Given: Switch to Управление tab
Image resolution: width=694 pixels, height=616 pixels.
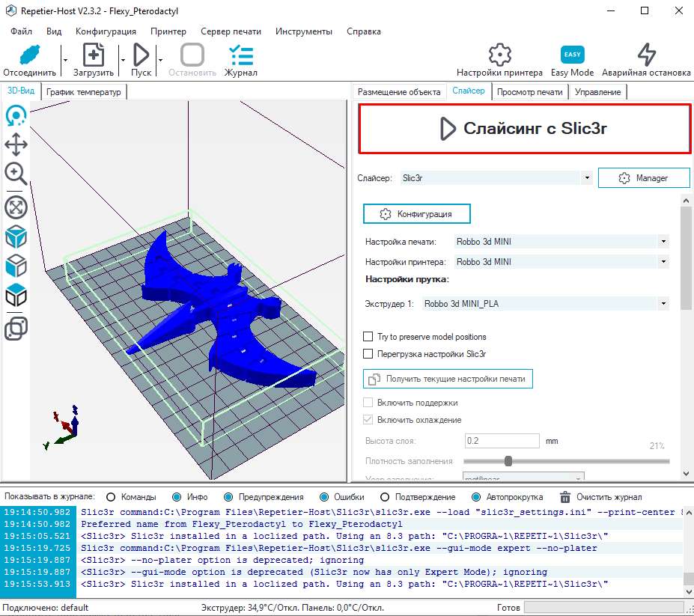Looking at the screenshot, I should point(597,92).
